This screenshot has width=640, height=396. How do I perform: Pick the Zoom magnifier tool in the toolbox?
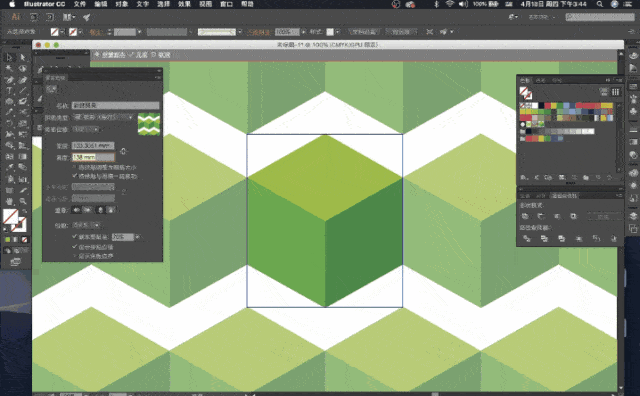[x=22, y=201]
